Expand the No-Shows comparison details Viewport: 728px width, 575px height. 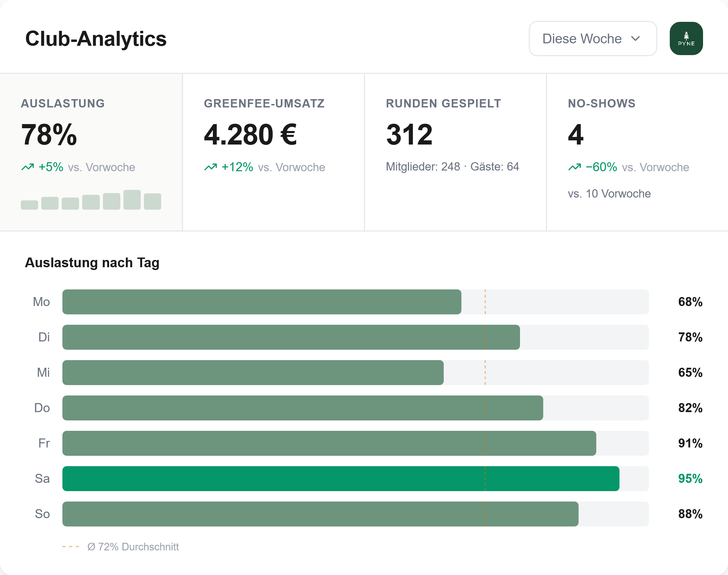coord(609,193)
